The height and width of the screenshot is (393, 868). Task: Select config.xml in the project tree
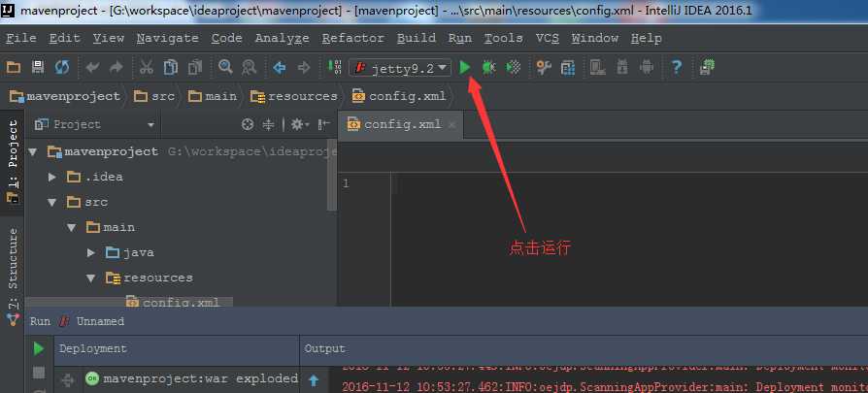pyautogui.click(x=173, y=302)
